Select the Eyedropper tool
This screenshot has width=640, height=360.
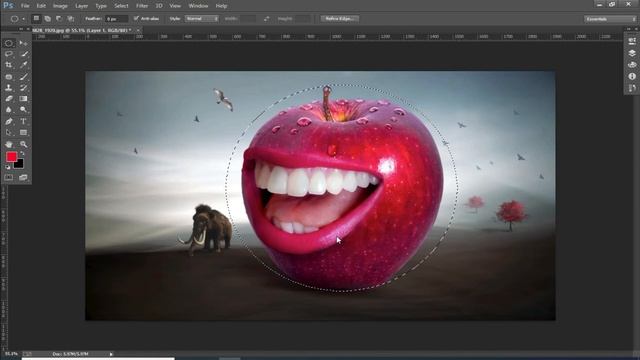(23, 65)
